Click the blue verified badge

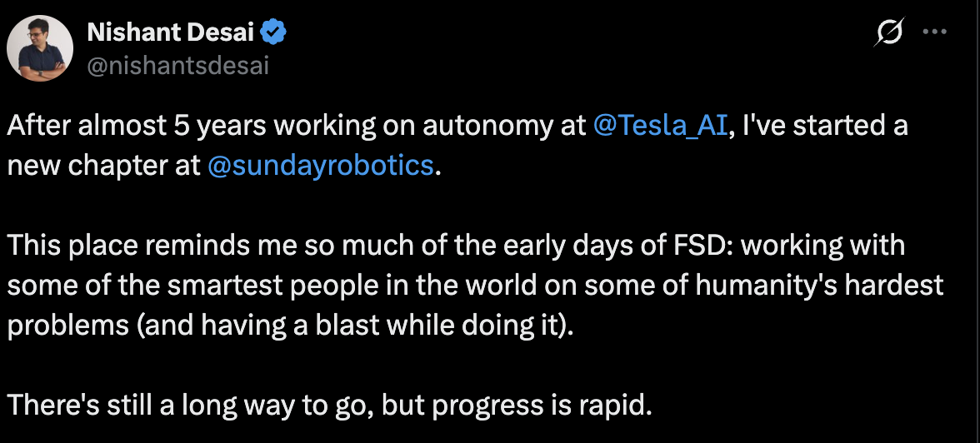pyautogui.click(x=274, y=32)
